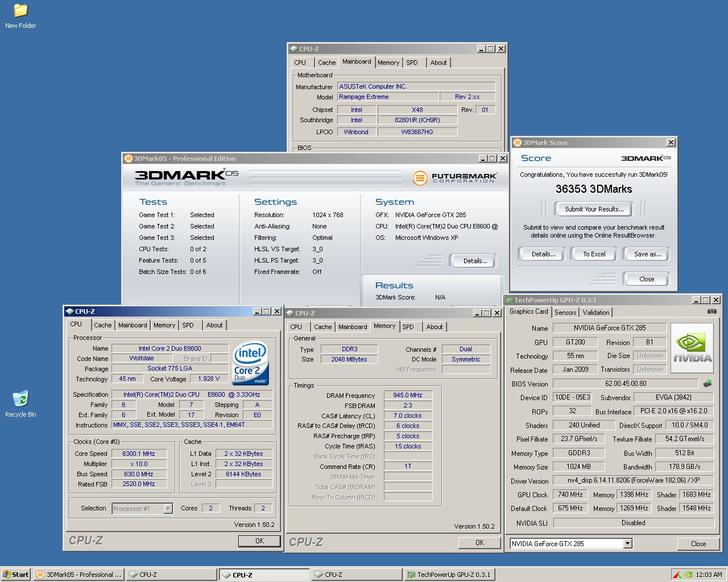Close the 3DMark Score dialog via Close button
The image size is (728, 582).
click(x=647, y=279)
